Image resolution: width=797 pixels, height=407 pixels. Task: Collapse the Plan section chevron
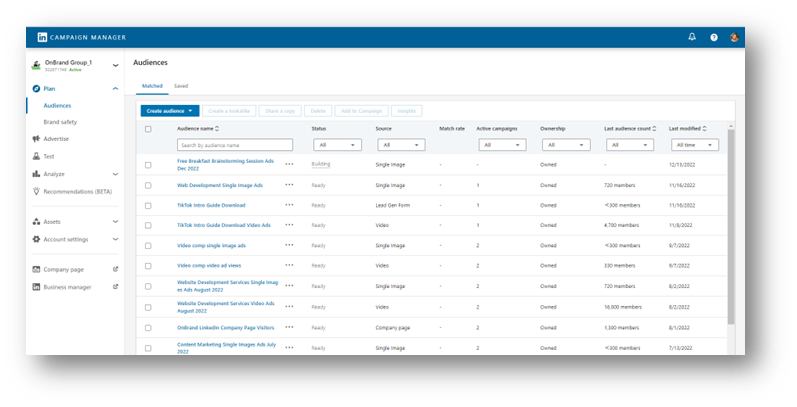pyautogui.click(x=115, y=88)
